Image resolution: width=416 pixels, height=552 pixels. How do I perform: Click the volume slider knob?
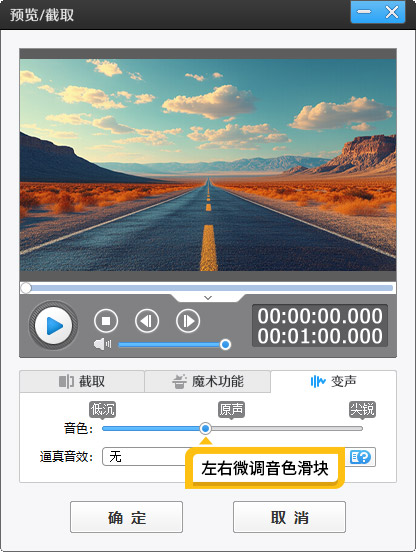(225, 344)
